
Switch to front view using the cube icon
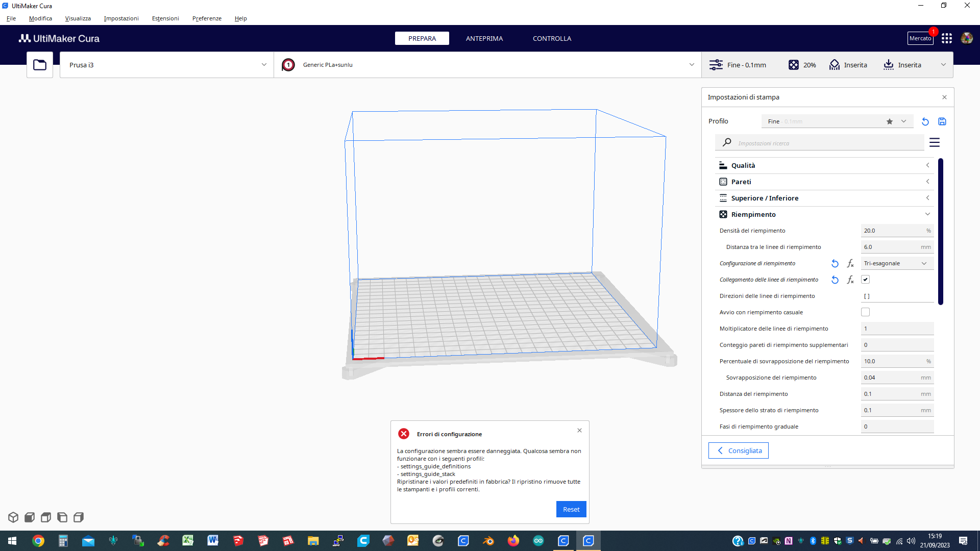point(29,517)
